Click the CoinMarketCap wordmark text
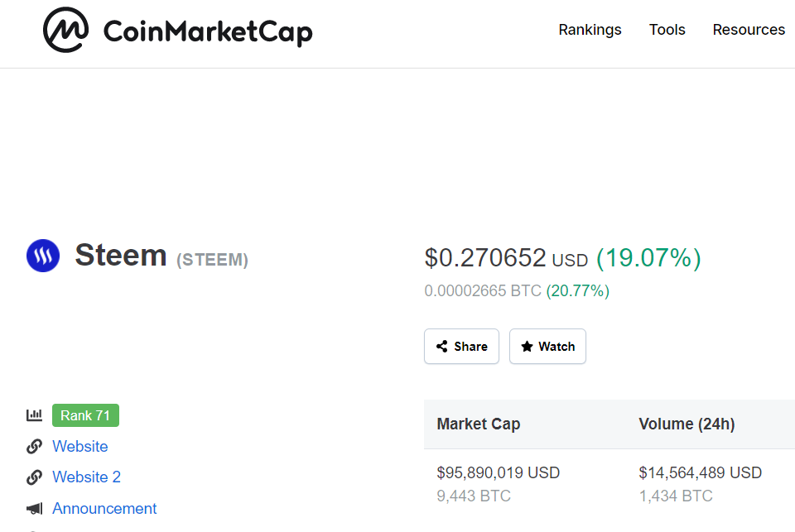Screen dimensions: 795x532 (208, 32)
